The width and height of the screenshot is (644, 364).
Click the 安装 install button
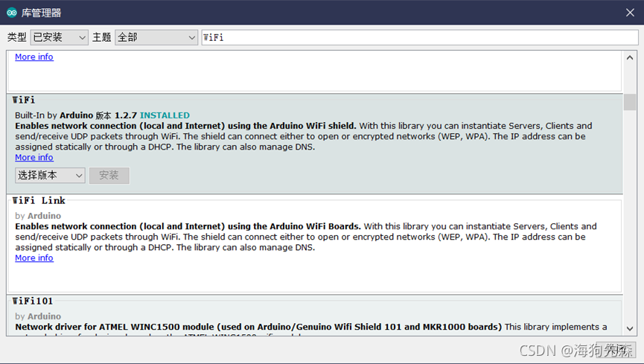[109, 176]
